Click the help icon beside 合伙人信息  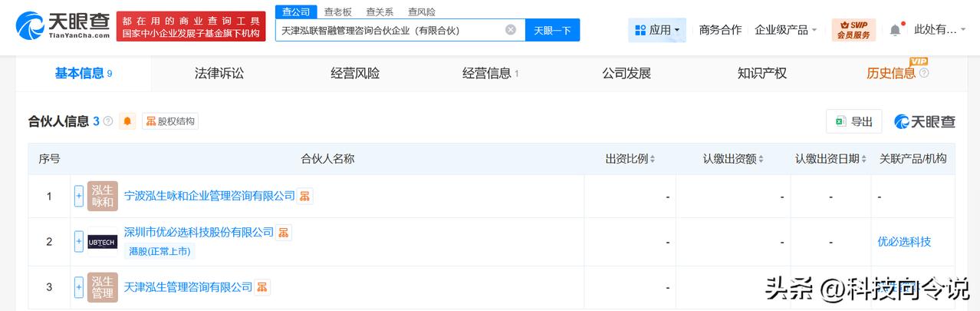(108, 121)
